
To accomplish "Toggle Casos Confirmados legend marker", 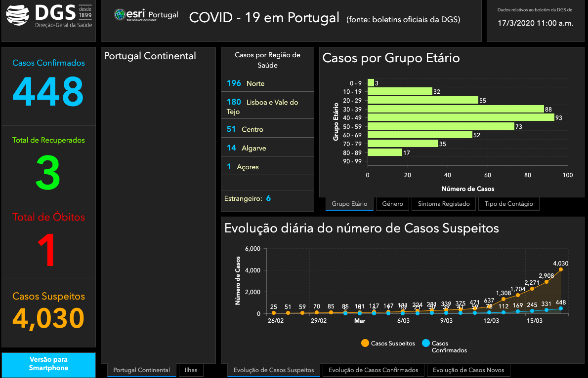I will [425, 343].
